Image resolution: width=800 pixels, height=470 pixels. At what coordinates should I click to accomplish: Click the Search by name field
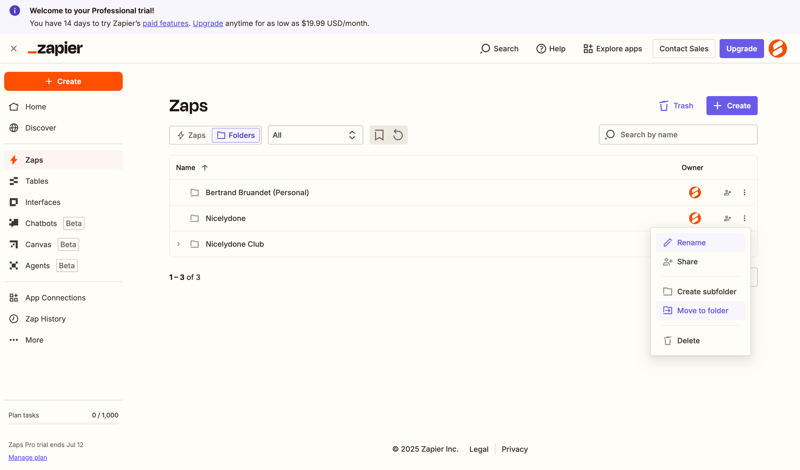[678, 135]
